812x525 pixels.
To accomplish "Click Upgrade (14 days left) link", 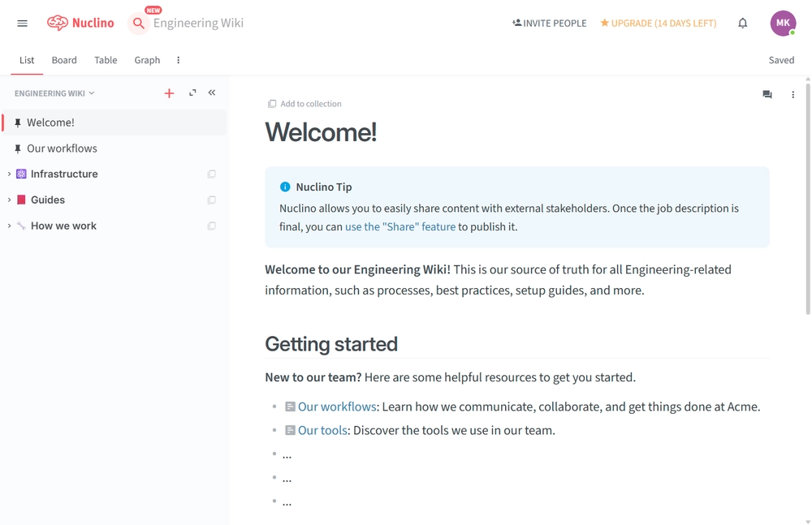I will [x=659, y=24].
